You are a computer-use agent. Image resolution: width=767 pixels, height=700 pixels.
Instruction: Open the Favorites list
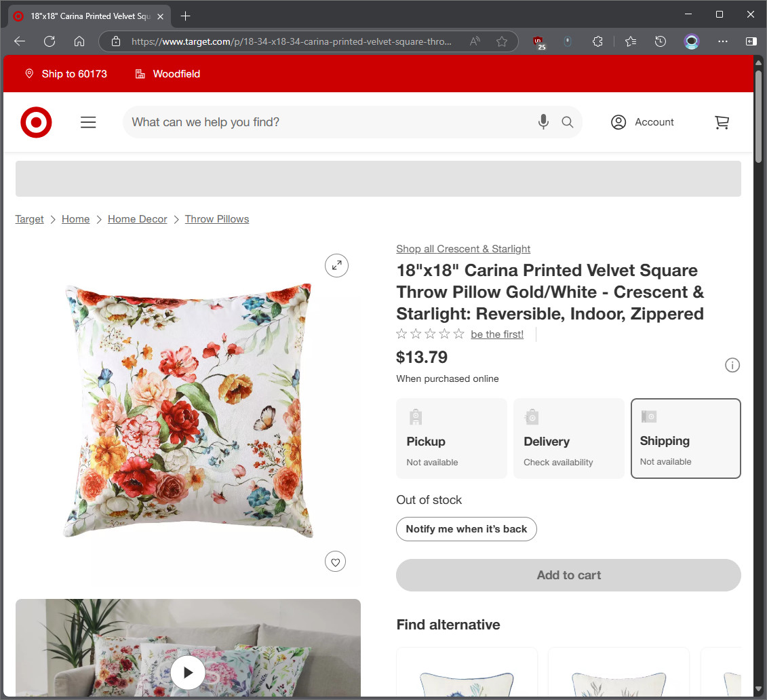tap(631, 41)
